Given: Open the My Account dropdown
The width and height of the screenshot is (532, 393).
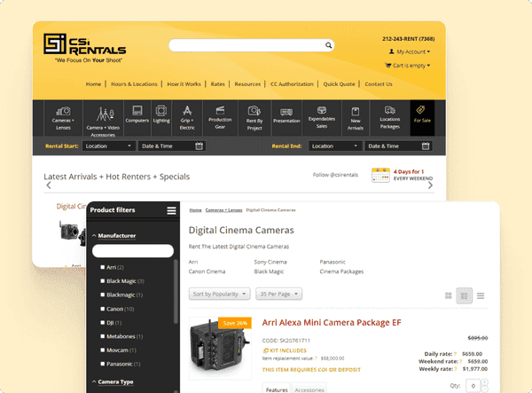Looking at the screenshot, I should pyautogui.click(x=409, y=52).
